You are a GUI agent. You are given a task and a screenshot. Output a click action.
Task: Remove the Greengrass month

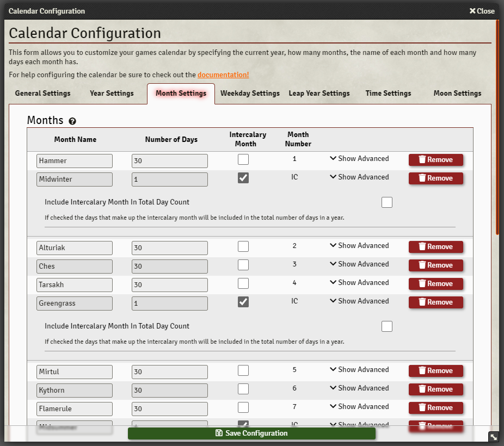tap(435, 302)
